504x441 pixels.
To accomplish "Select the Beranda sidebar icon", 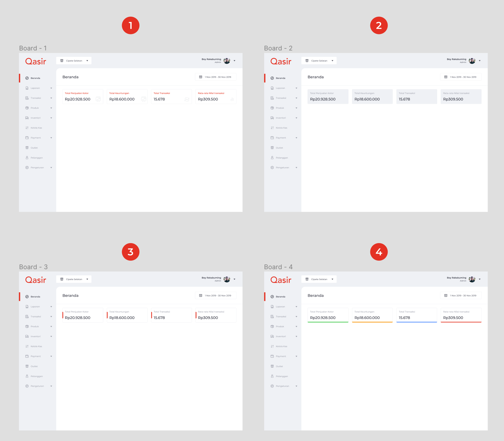I will pos(27,78).
